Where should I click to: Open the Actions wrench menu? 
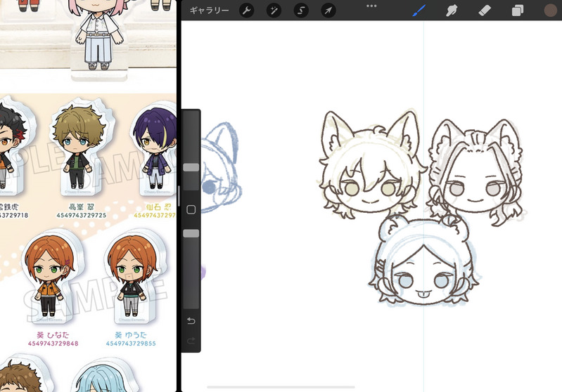coord(247,11)
